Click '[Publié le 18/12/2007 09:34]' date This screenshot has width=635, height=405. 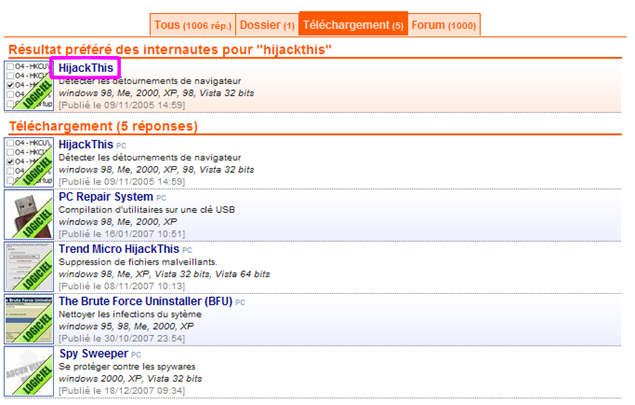point(122,390)
